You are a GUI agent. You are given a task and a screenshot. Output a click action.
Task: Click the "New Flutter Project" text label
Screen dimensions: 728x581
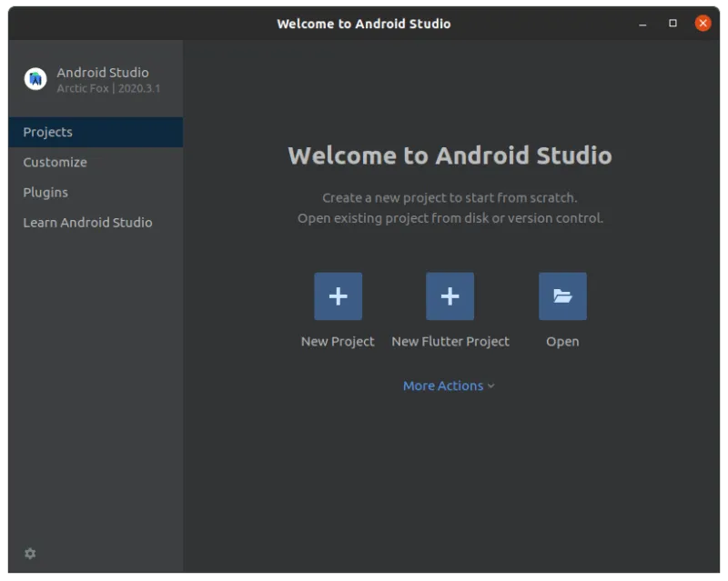(x=450, y=342)
